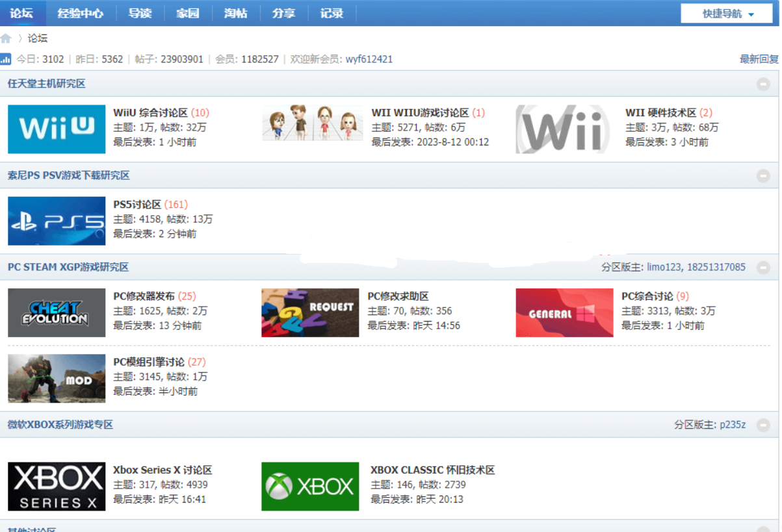The height and width of the screenshot is (532, 782).
Task: Collapse the 微软XBOX系列游戏专区 section
Action: tap(763, 425)
